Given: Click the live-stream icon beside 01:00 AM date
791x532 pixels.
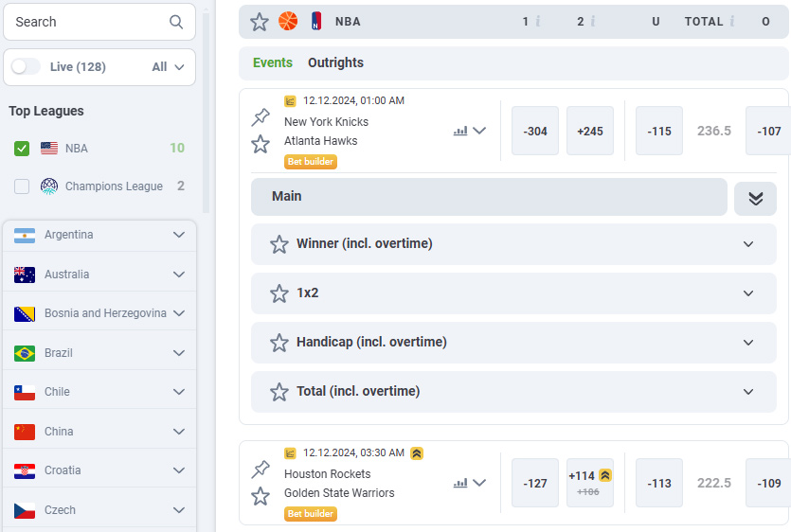Looking at the screenshot, I should pyautogui.click(x=290, y=101).
